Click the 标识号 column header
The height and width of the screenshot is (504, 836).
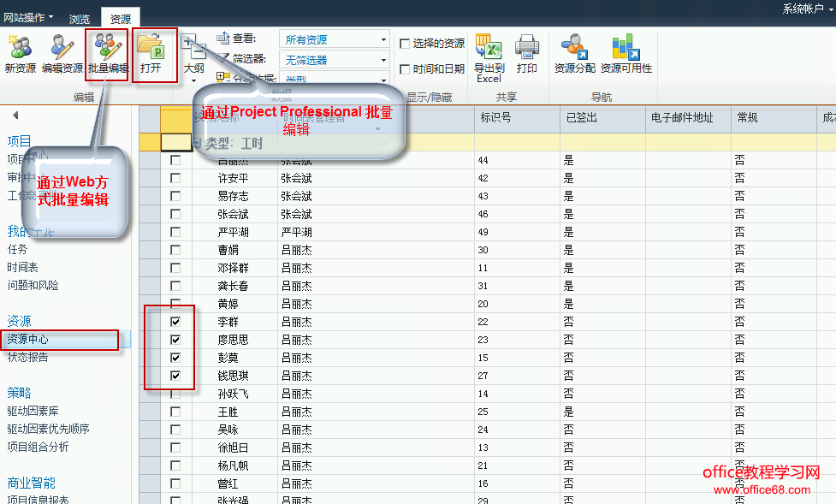click(495, 117)
